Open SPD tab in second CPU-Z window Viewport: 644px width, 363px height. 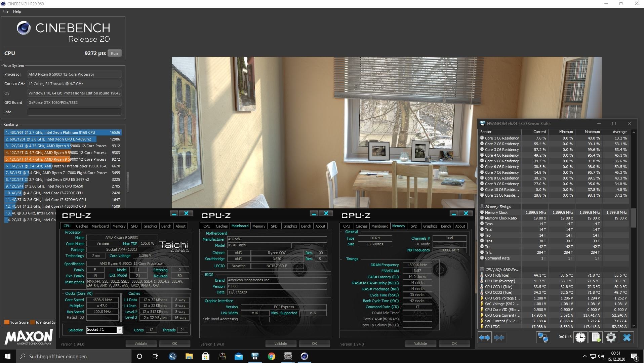pyautogui.click(x=274, y=226)
